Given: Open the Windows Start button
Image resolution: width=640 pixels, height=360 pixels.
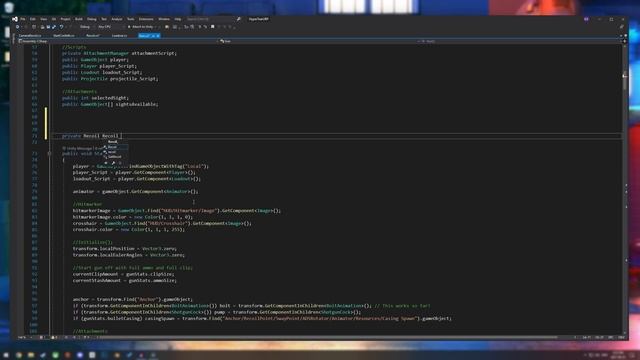Looking at the screenshot, I should point(6,355).
